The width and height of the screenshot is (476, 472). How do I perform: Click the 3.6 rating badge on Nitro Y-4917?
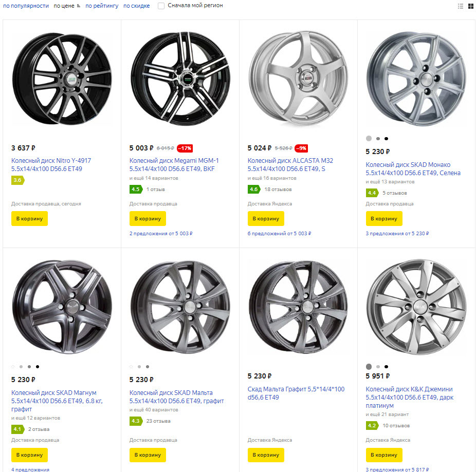tap(17, 180)
